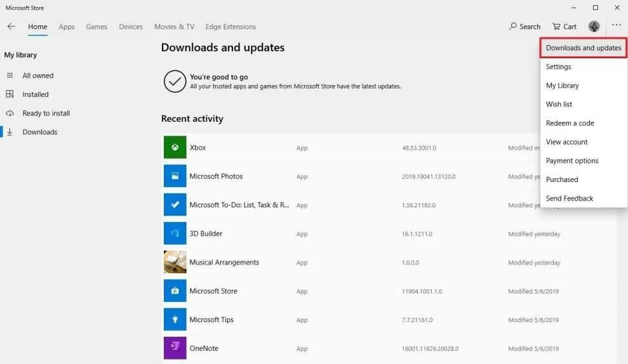
Task: Open Ready to install section
Action: point(46,114)
